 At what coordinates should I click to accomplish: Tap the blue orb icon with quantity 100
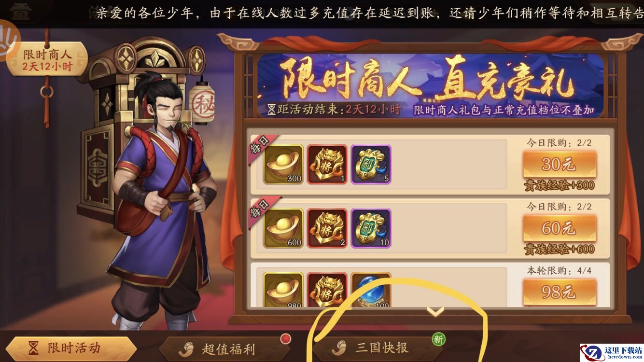371,290
